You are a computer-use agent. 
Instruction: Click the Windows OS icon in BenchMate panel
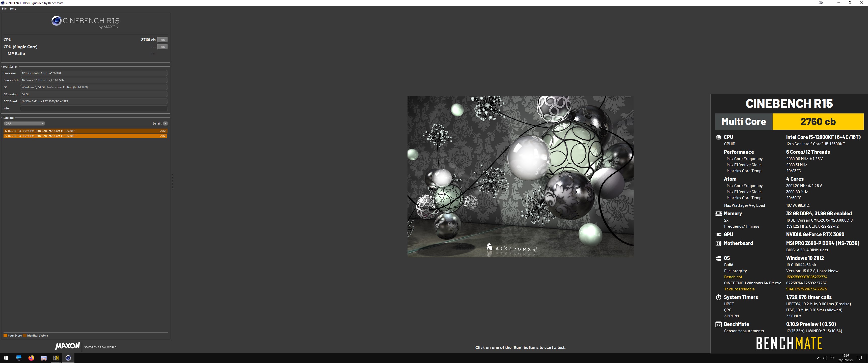[718, 258]
